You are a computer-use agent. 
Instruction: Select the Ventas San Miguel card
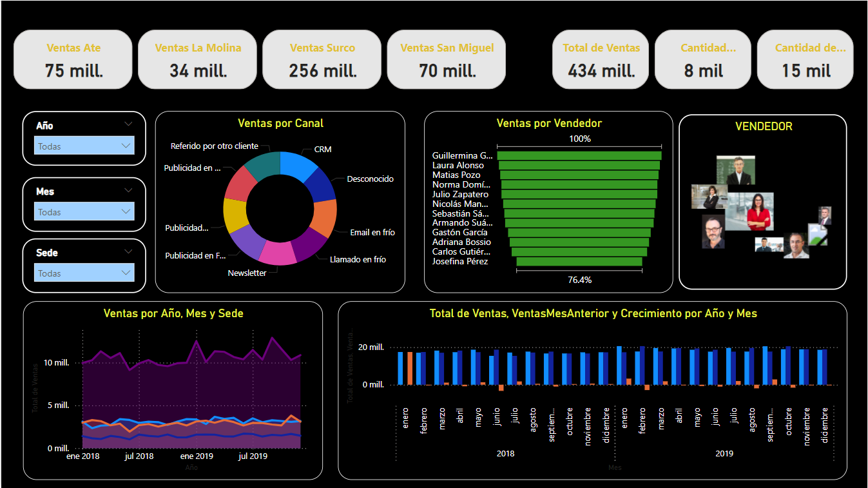[447, 59]
